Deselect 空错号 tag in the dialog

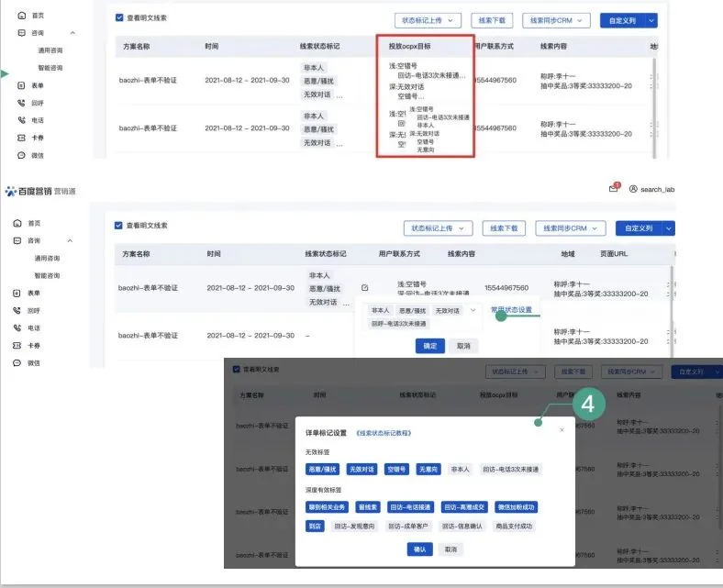396,470
